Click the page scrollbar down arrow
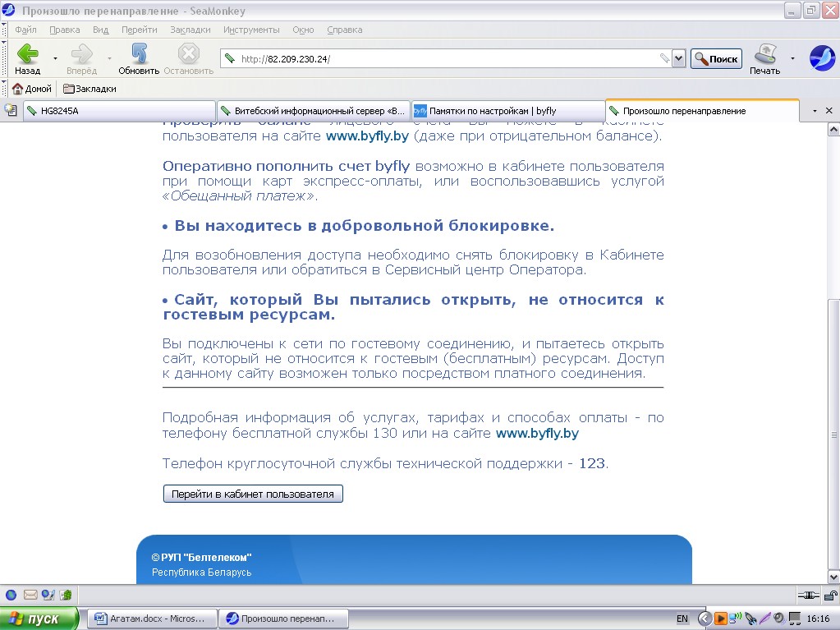The image size is (840, 630). (x=833, y=577)
